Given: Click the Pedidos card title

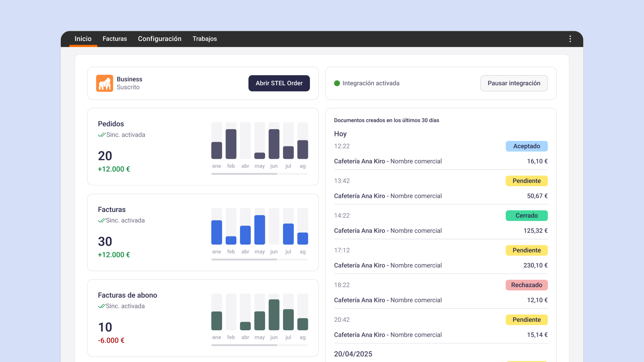Looking at the screenshot, I should tap(111, 124).
